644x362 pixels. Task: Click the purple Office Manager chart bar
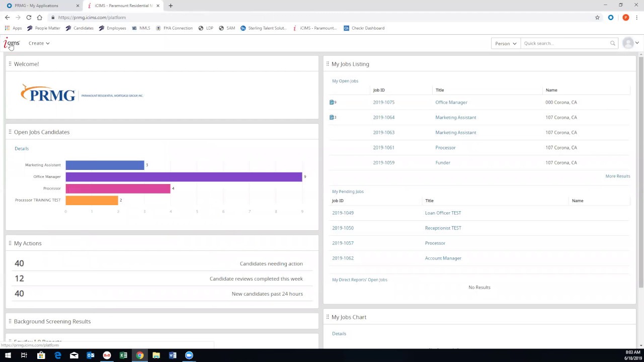[x=184, y=176]
